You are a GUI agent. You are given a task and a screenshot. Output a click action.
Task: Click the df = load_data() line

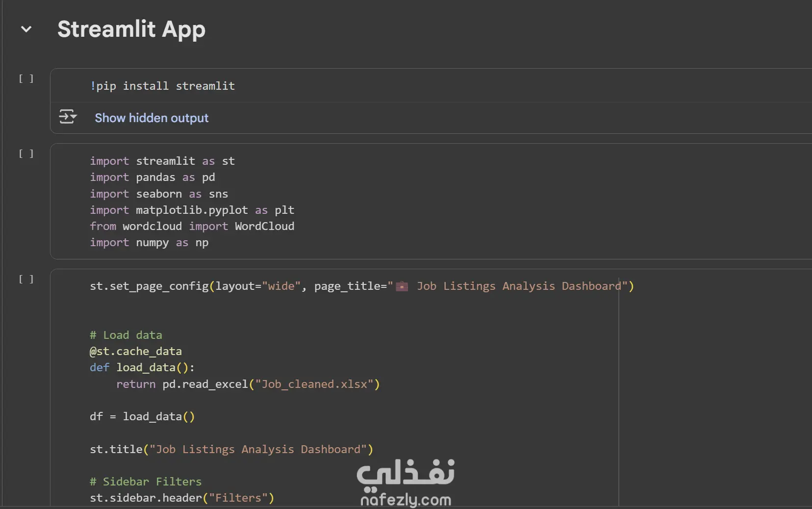click(142, 416)
